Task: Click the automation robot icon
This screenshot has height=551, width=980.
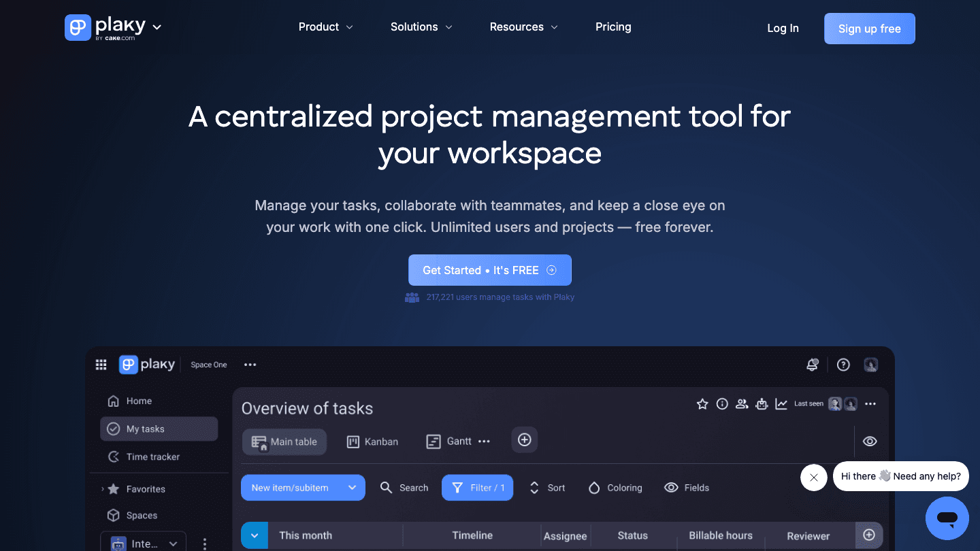Action: (762, 404)
